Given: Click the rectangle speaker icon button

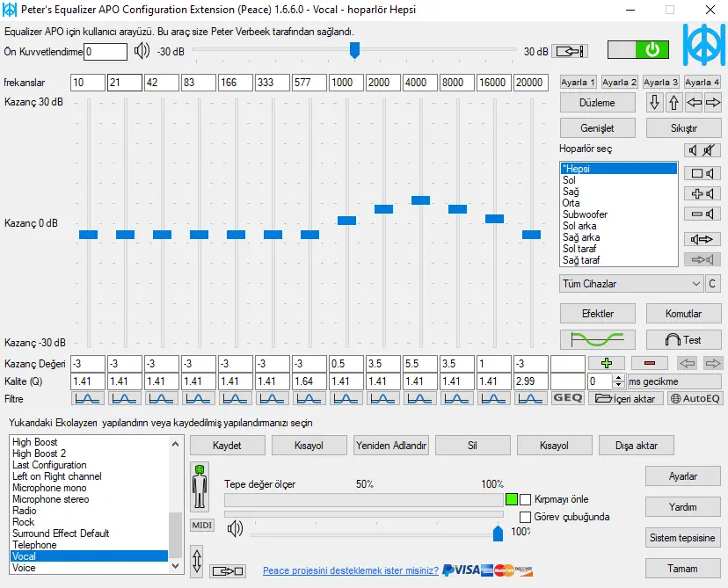Looking at the screenshot, I should pyautogui.click(x=702, y=173).
